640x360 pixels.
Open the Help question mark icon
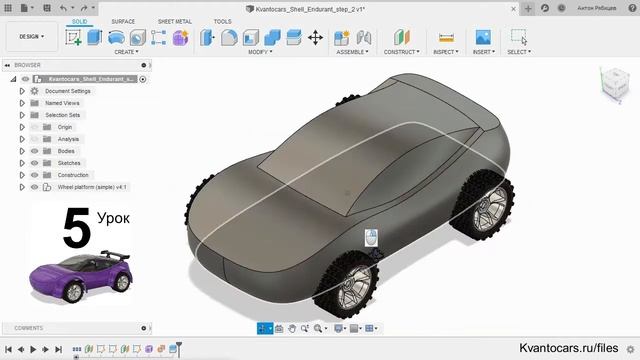(632, 8)
